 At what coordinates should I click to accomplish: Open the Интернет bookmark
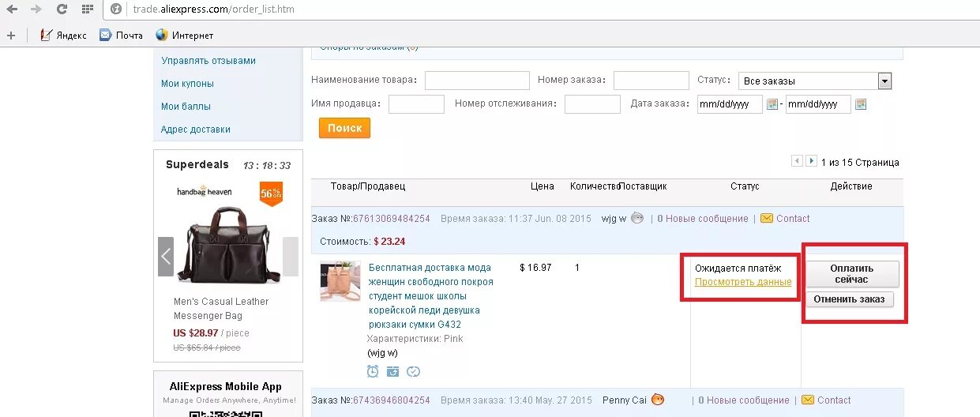(184, 35)
